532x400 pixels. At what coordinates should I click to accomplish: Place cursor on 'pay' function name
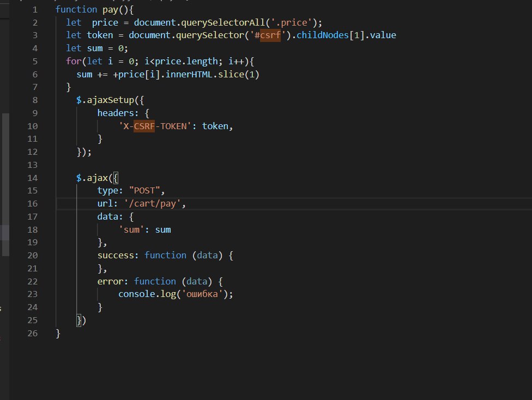point(110,10)
